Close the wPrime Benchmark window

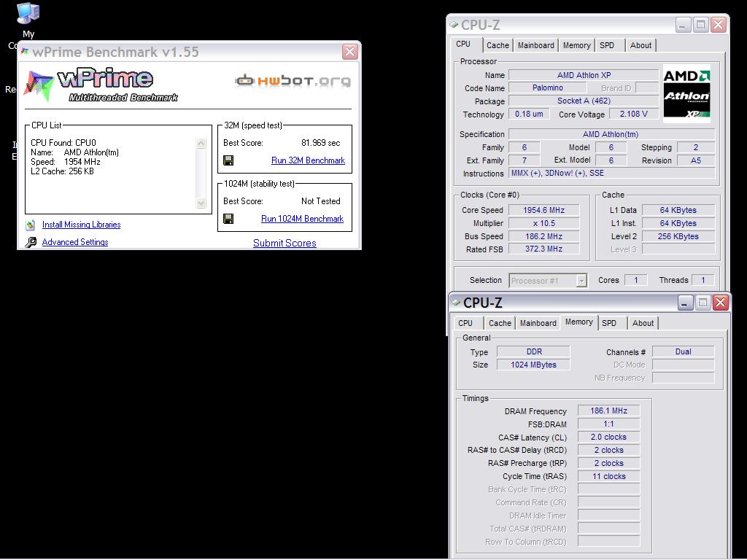tap(349, 52)
